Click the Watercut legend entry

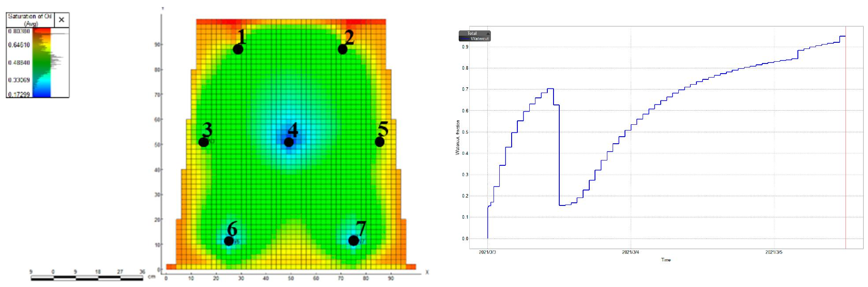pos(475,39)
